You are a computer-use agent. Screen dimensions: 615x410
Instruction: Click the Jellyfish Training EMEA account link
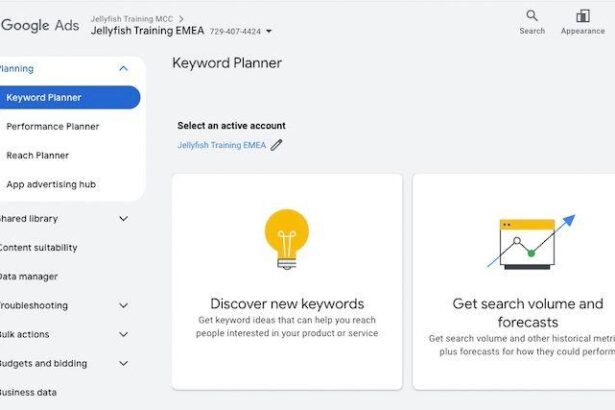tap(222, 145)
